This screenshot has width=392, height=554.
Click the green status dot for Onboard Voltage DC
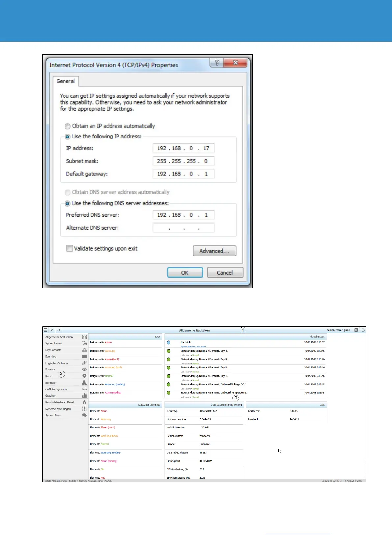point(169,384)
